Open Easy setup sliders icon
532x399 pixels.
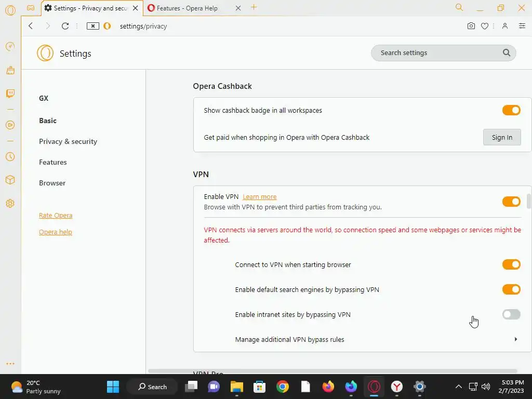pyautogui.click(x=522, y=26)
